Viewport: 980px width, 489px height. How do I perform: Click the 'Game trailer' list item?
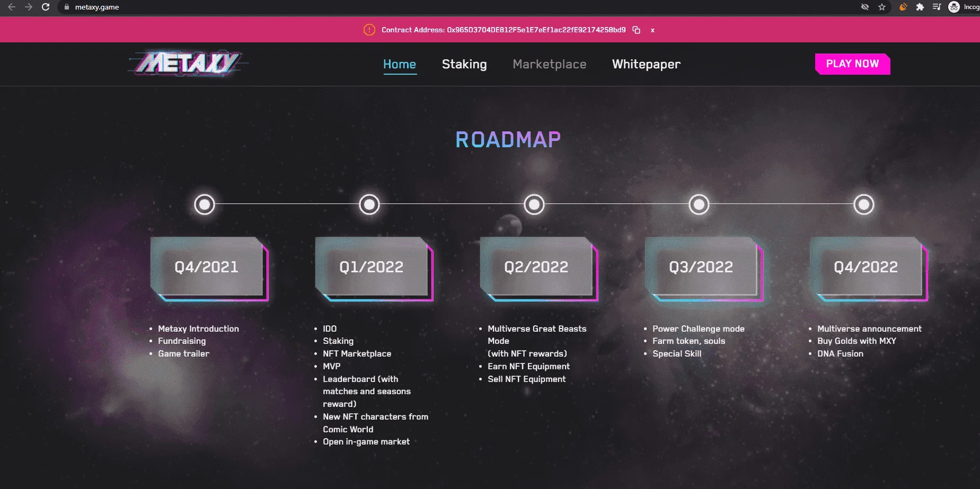click(x=183, y=353)
